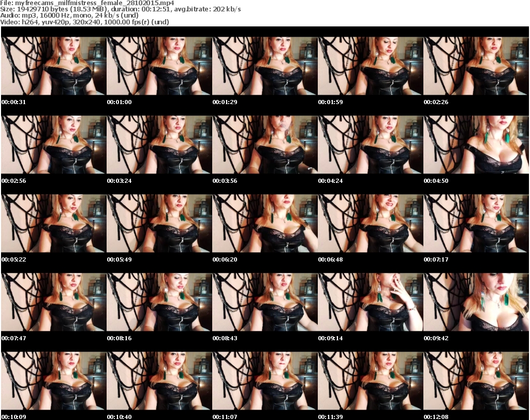
Task: Select the thumbnail at timestamp 00:04:50
Action: point(476,144)
